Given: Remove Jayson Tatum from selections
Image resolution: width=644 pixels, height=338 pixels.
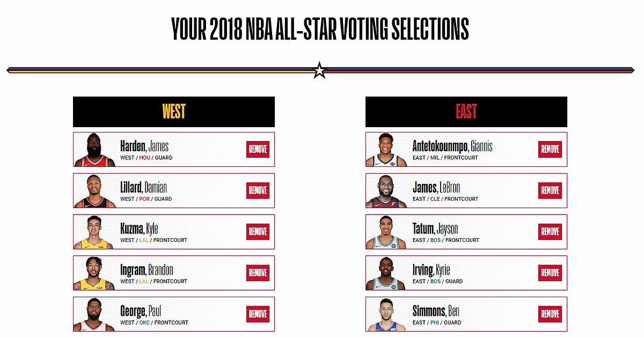Looking at the screenshot, I should (x=550, y=232).
